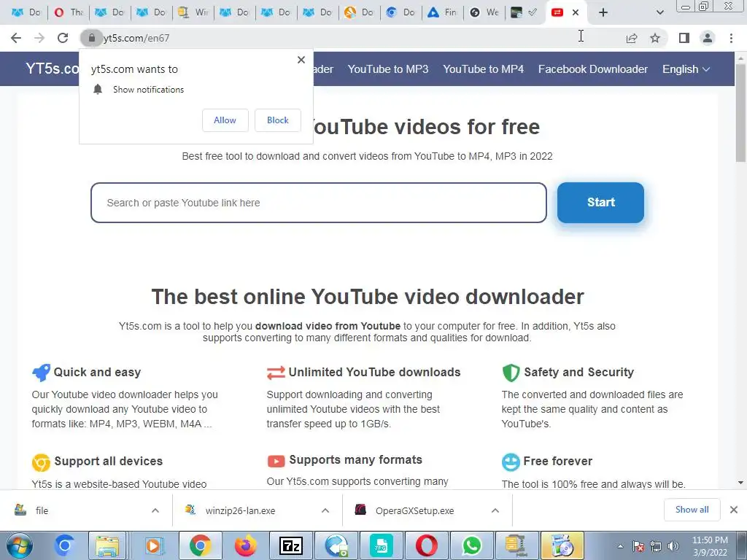The width and height of the screenshot is (747, 560).
Task: Open Opera browser from the taskbar
Action: tap(426, 545)
